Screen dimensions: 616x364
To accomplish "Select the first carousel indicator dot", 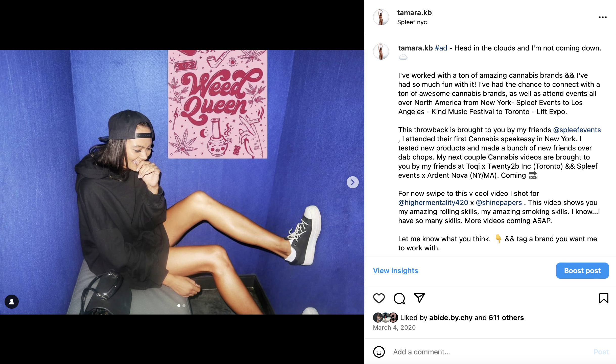I will 179,306.
